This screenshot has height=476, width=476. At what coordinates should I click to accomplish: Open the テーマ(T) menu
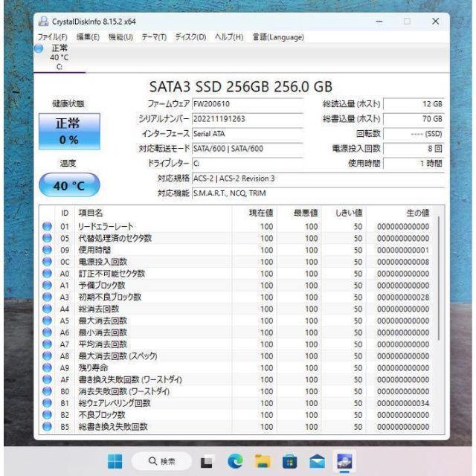154,37
